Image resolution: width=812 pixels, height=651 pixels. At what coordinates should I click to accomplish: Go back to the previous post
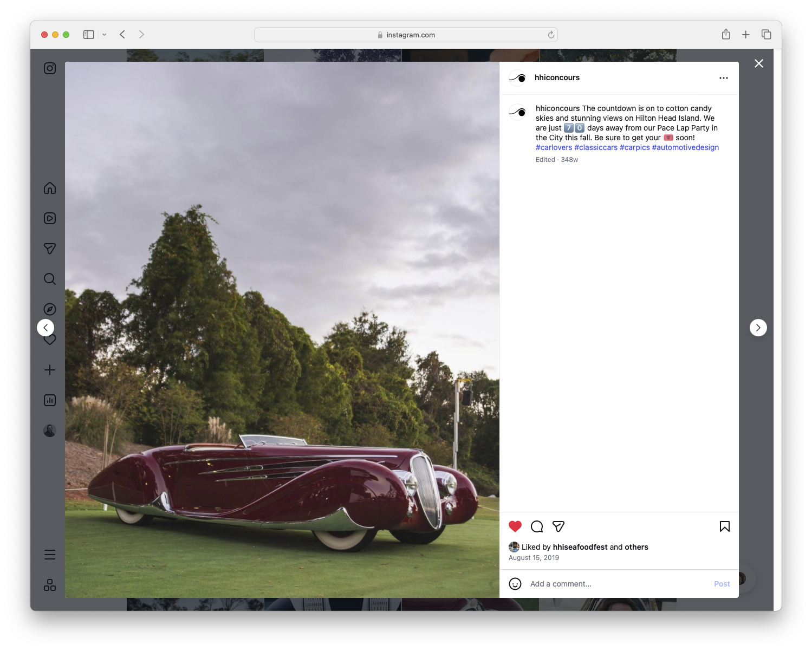pyautogui.click(x=46, y=327)
